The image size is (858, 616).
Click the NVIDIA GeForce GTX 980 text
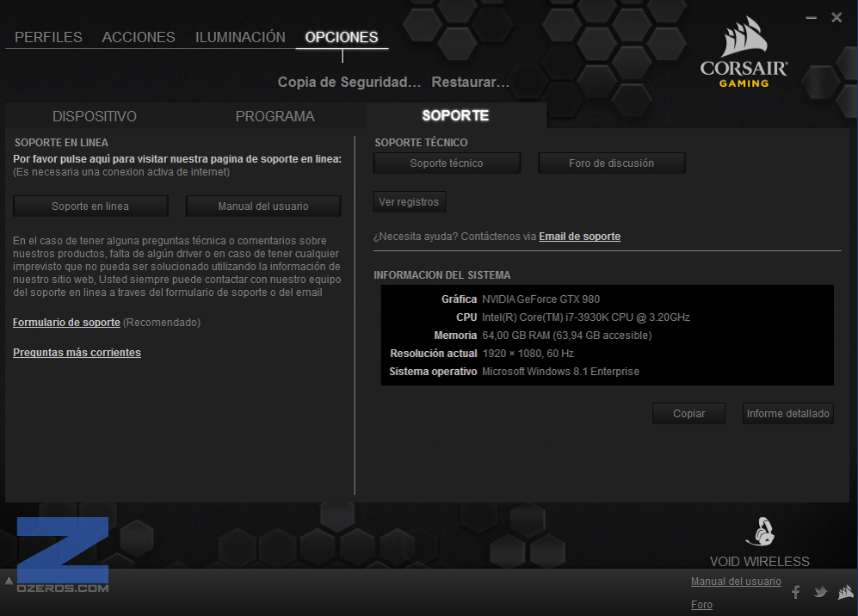pos(540,299)
